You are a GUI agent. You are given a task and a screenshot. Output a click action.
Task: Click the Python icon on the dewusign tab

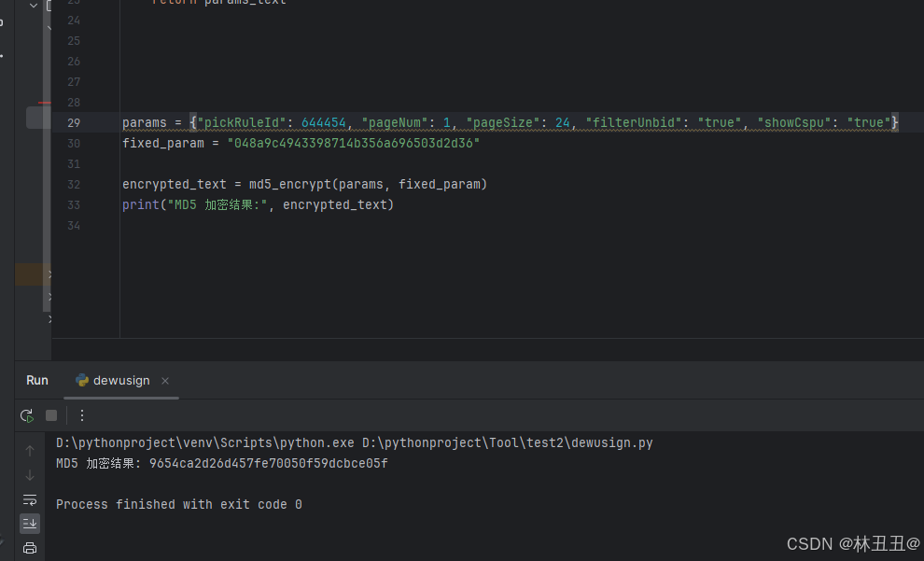(82, 381)
